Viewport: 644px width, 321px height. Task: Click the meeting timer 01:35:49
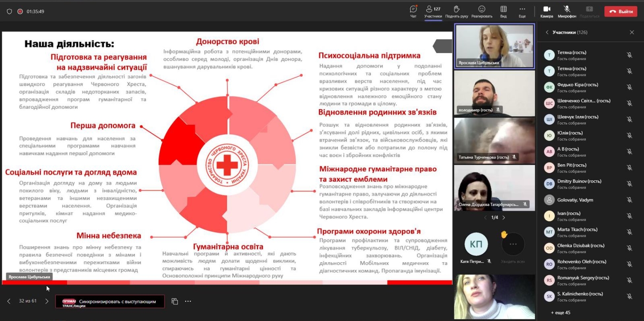35,12
